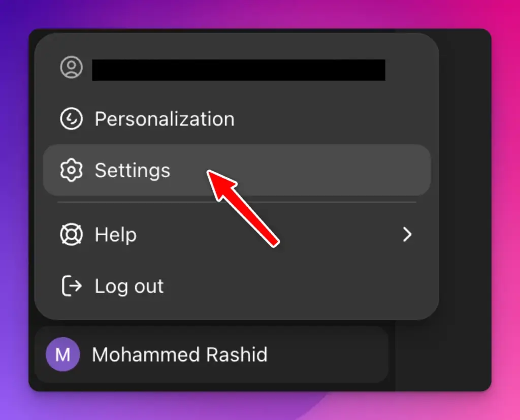Click the redacted account email row
The height and width of the screenshot is (420, 520).
pos(237,68)
